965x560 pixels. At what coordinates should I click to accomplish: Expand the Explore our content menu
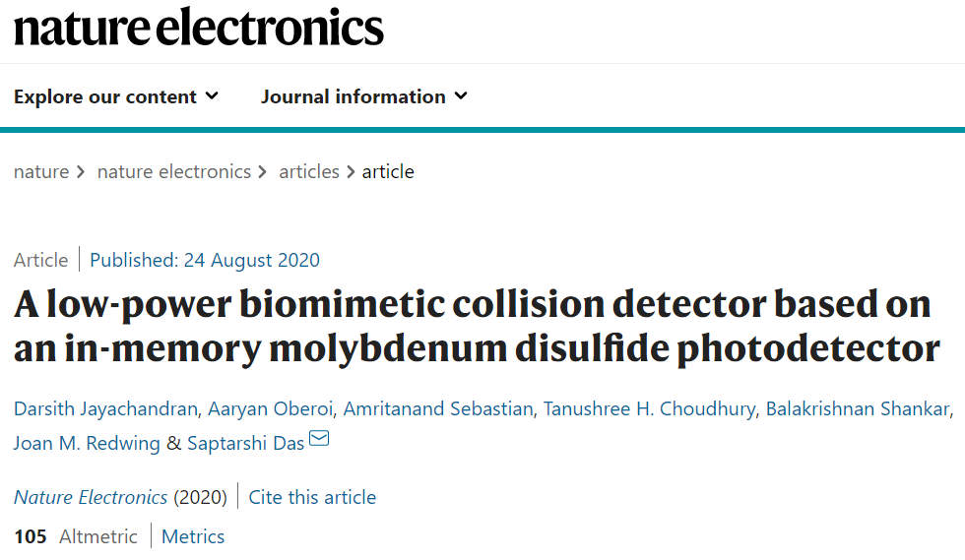[x=116, y=96]
